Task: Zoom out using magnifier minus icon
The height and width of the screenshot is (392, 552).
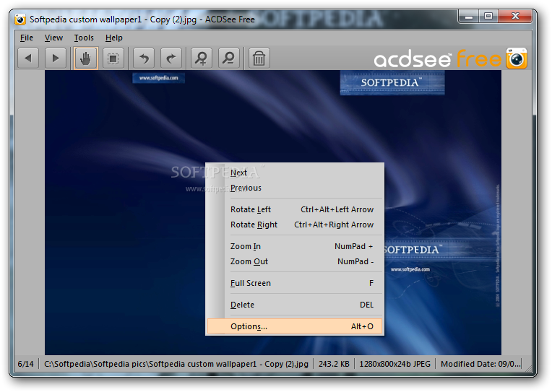Action: pyautogui.click(x=229, y=58)
